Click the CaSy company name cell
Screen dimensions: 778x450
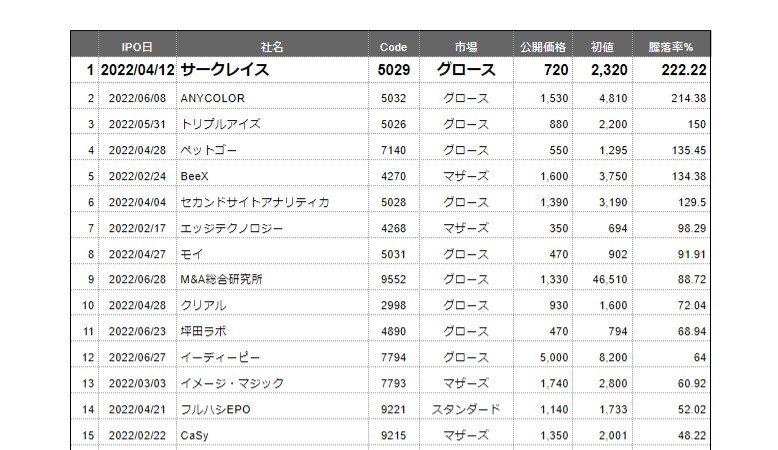tap(272, 436)
